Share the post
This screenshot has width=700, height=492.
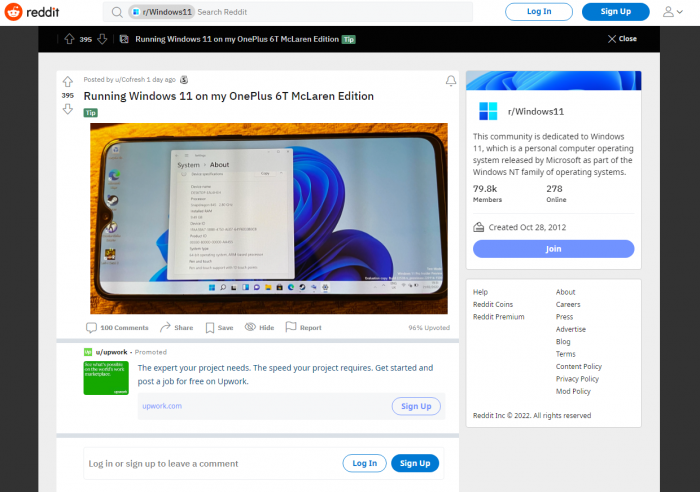[177, 328]
